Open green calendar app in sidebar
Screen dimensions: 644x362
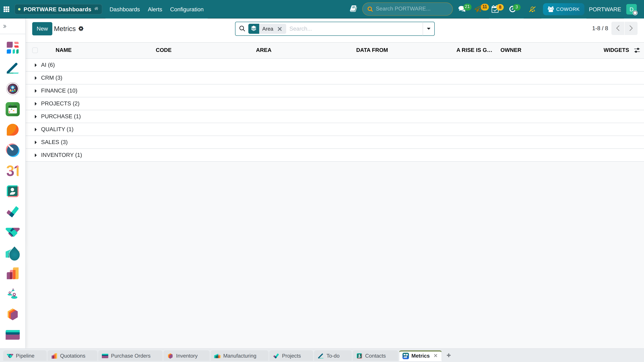pos(12,109)
